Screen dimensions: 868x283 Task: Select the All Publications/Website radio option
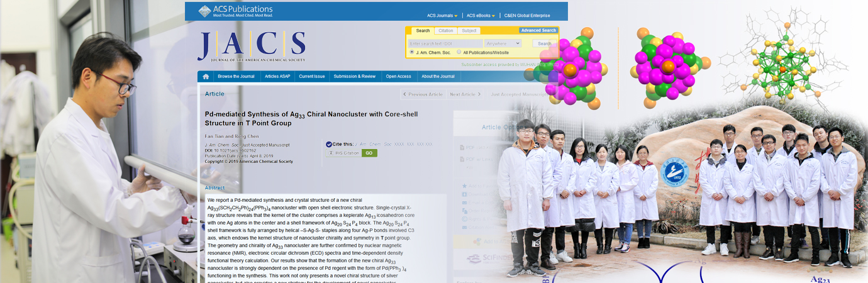point(459,52)
